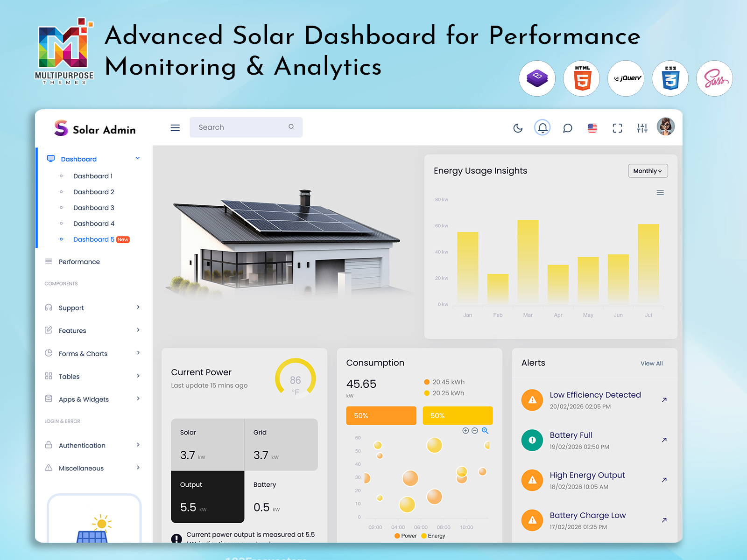Click the Dashboard main menu label
The image size is (747, 560).
tap(79, 159)
